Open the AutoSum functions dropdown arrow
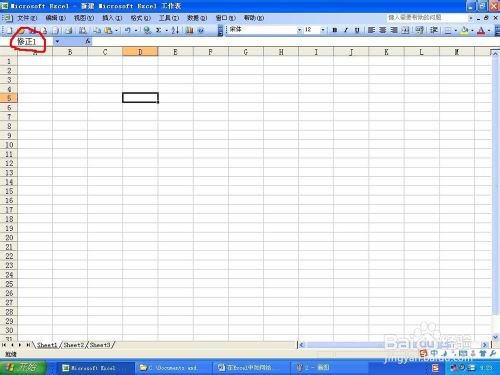The height and width of the screenshot is (375, 500). (x=166, y=30)
